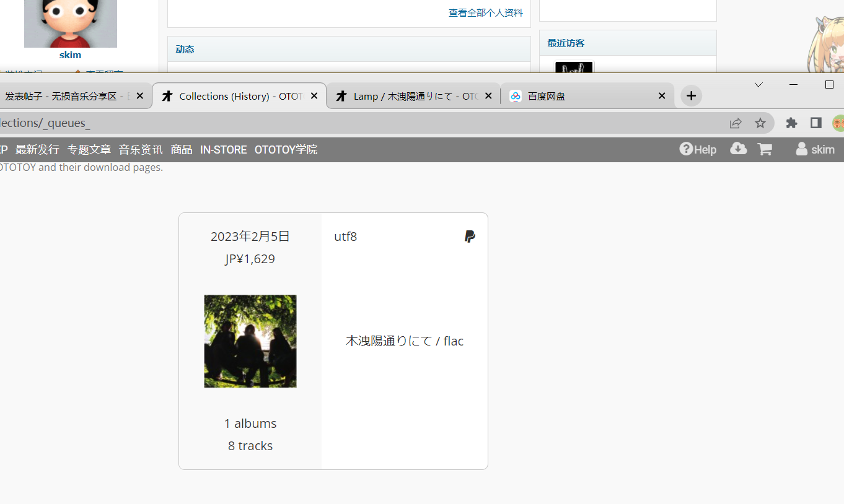
Task: Click the utf8 label in the purchase card
Action: (x=345, y=237)
